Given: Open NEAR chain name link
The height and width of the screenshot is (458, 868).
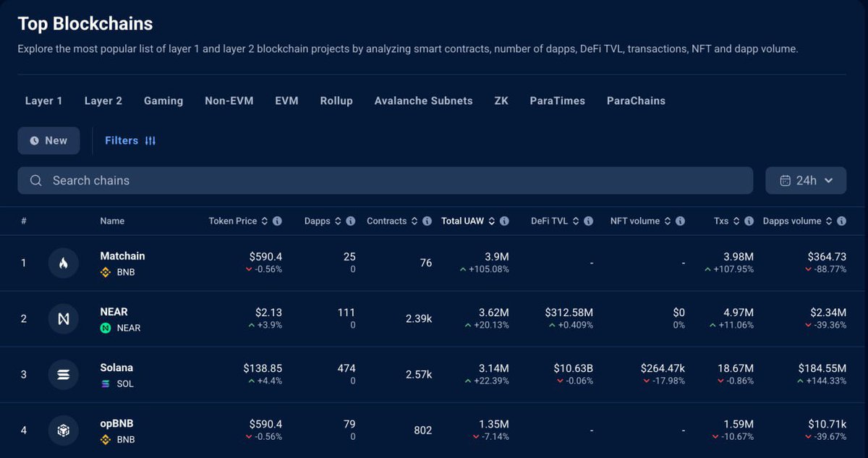Looking at the screenshot, I should tap(114, 312).
